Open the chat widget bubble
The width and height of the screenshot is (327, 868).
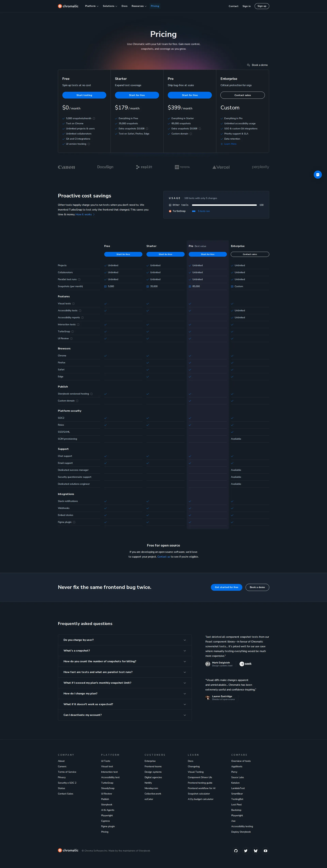318,175
